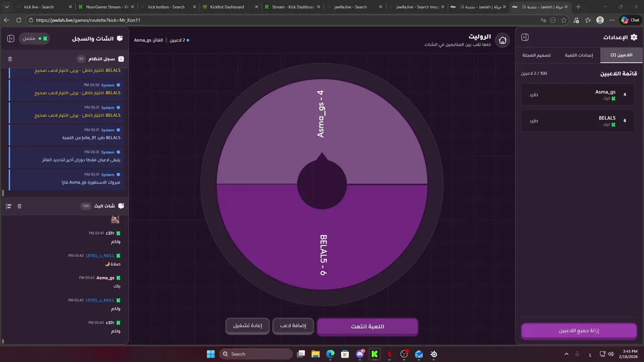Click the settings gear icon
The width and height of the screenshot is (644, 362).
(634, 37)
